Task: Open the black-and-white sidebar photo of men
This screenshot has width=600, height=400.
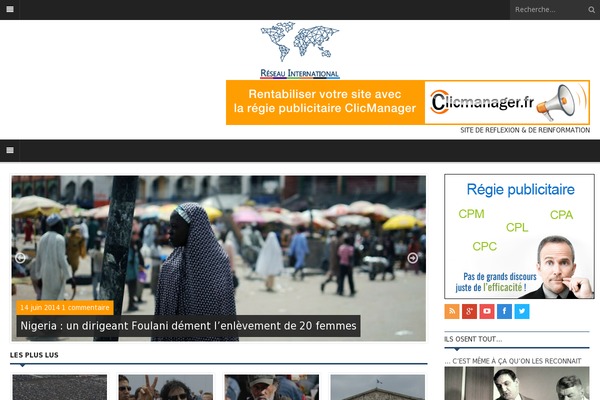Action: coord(517,384)
